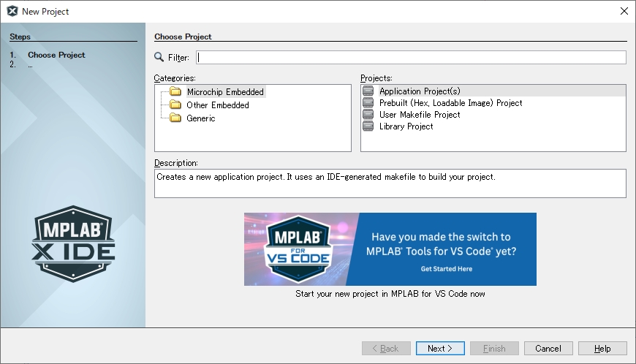Close the New Project dialog window
The width and height of the screenshot is (636, 364).
[x=624, y=11]
